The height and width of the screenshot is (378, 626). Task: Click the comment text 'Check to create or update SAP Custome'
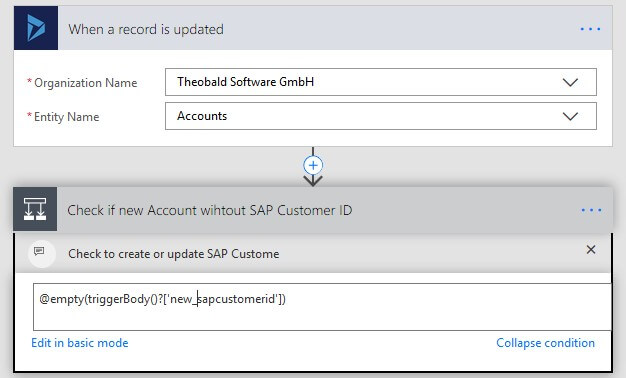pos(174,254)
